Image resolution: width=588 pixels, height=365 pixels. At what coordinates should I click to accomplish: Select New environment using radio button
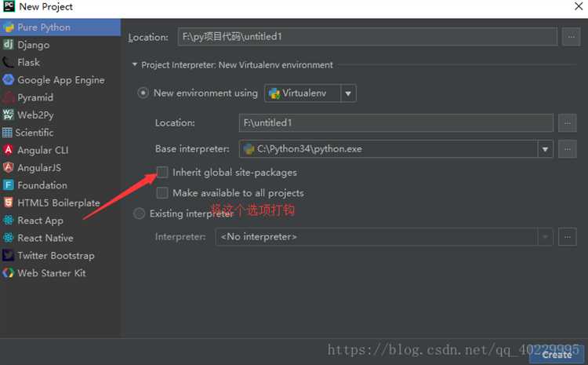[143, 93]
